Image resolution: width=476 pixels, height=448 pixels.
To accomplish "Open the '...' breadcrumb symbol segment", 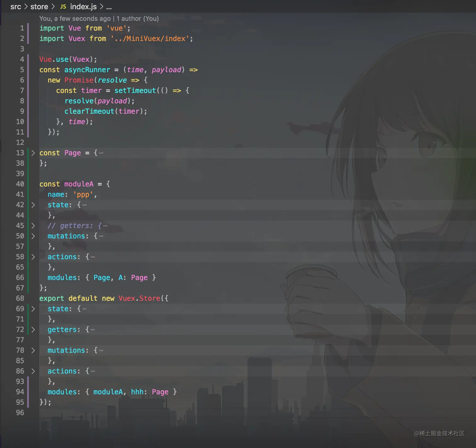I will 109,7.
